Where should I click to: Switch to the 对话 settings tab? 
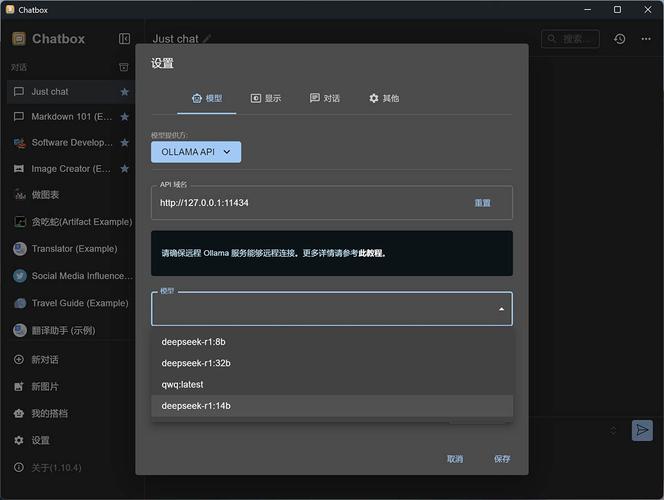click(325, 98)
